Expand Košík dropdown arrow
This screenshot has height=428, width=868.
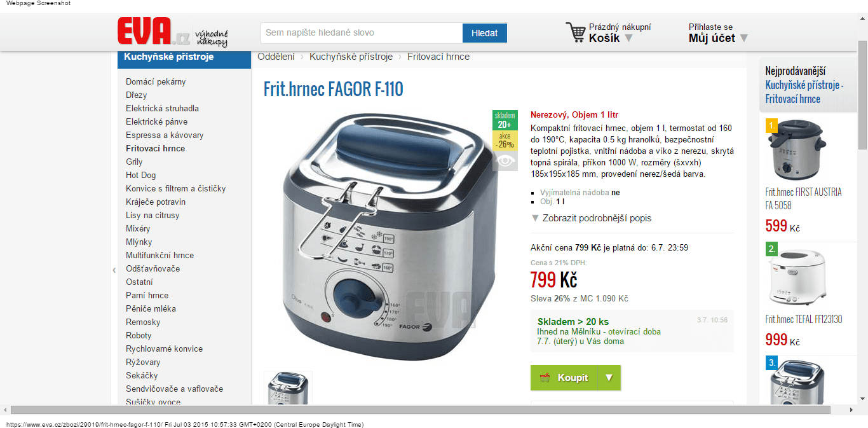point(628,38)
